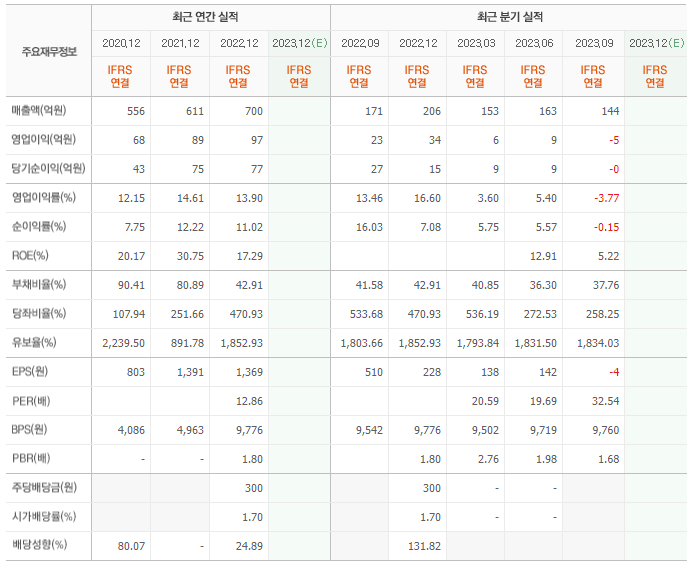697x566 pixels.
Task: Click the quarterly 2023.03 column header
Action: pos(476,43)
